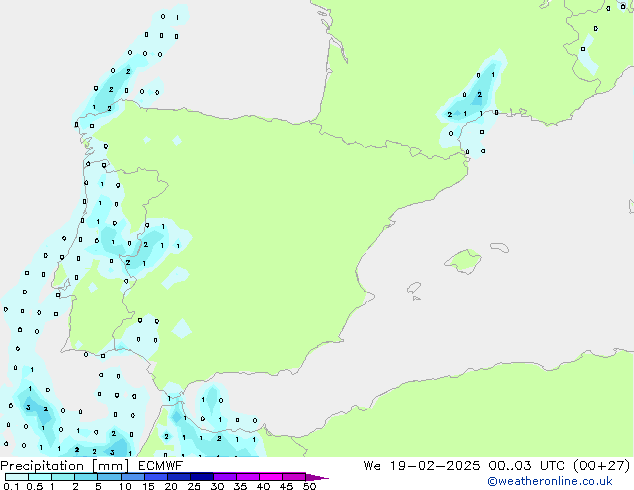Image resolution: width=634 pixels, height=490 pixels.
Task: Click the legend label '15'
Action: [x=148, y=486]
